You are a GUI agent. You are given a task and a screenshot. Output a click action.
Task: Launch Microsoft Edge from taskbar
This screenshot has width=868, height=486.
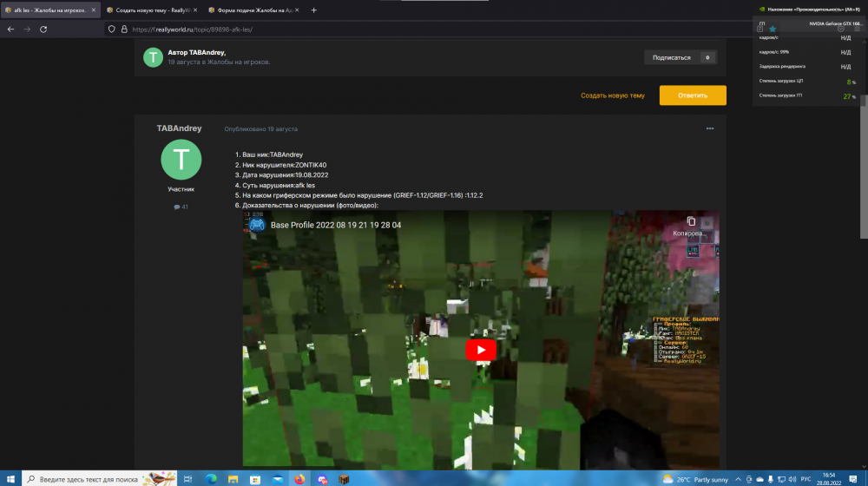[211, 479]
